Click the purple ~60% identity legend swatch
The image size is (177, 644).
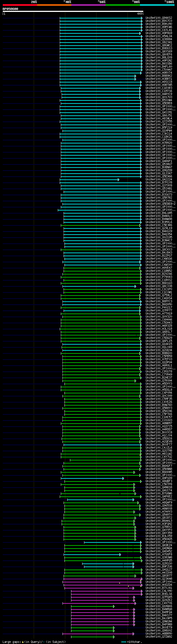[88, 5]
